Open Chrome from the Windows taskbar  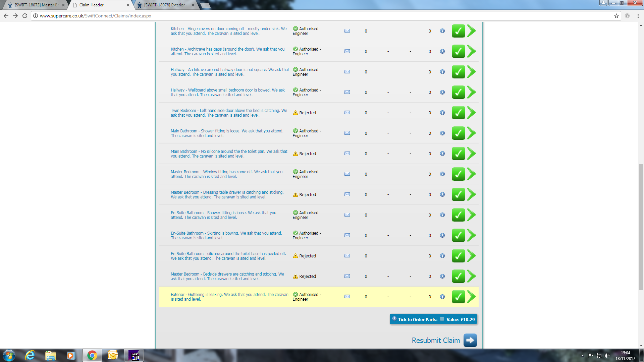point(92,355)
